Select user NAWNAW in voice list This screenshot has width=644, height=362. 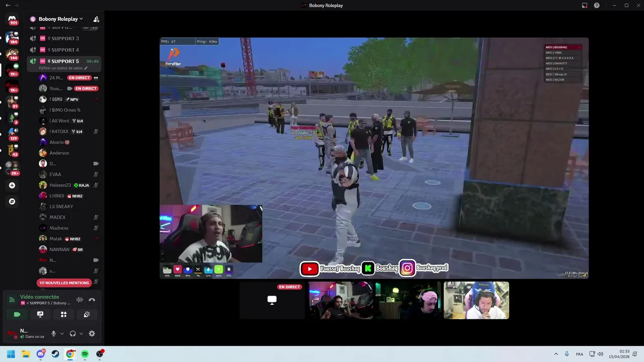(x=69, y=249)
